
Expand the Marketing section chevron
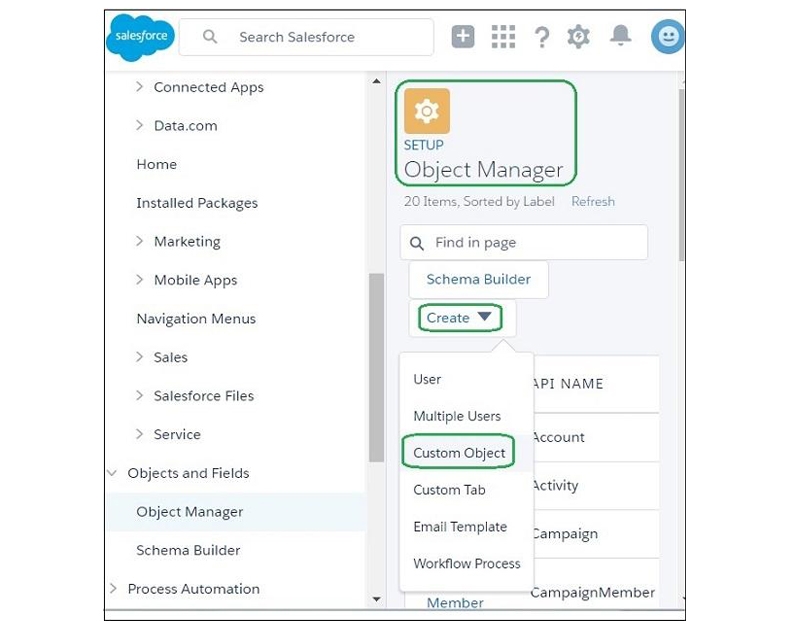point(140,242)
